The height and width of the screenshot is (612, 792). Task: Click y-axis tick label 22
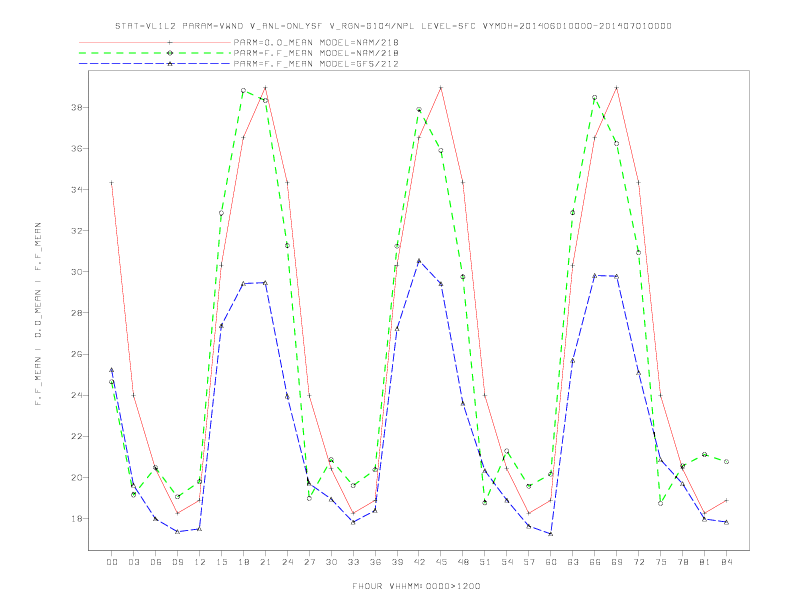click(x=77, y=436)
